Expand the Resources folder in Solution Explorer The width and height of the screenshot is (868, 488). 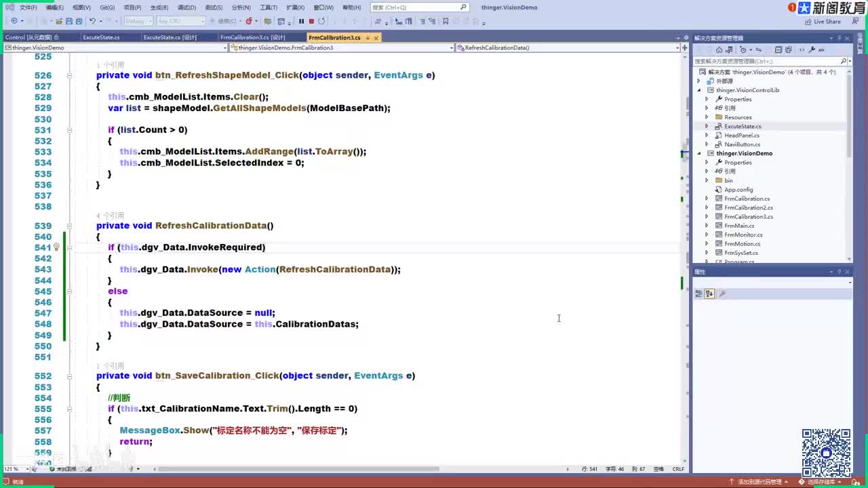707,117
